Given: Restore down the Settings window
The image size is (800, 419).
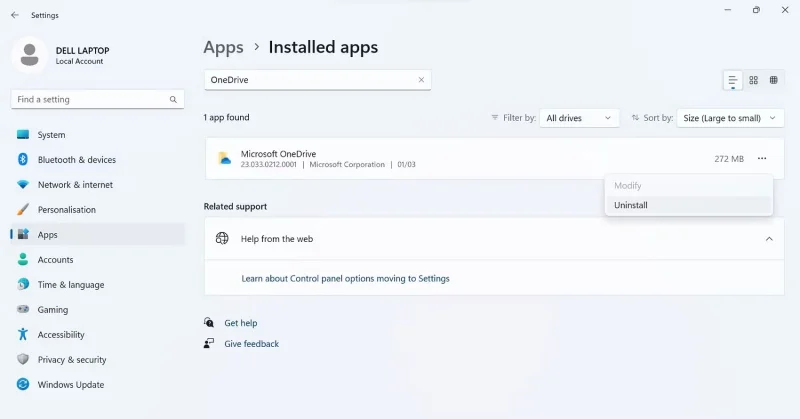Looking at the screenshot, I should pyautogui.click(x=756, y=10).
